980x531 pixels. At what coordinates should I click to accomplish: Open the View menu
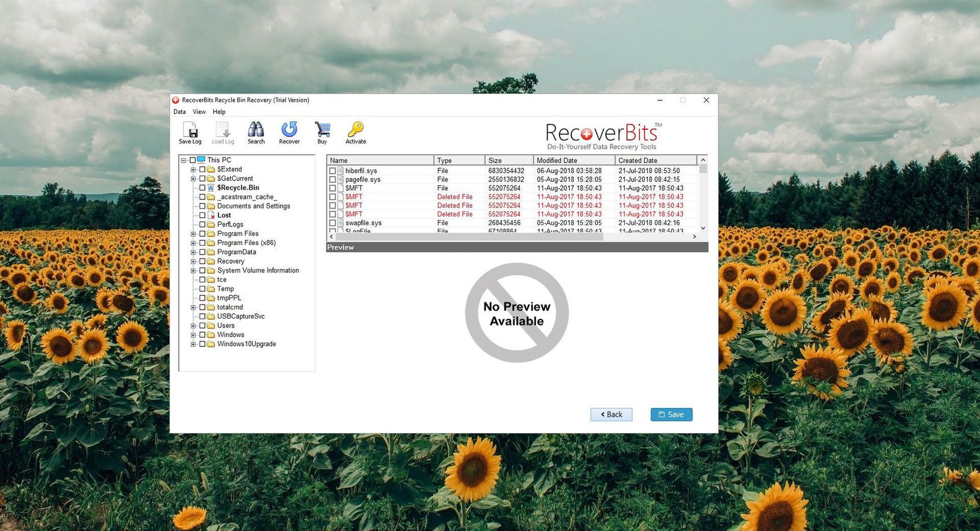(x=199, y=112)
